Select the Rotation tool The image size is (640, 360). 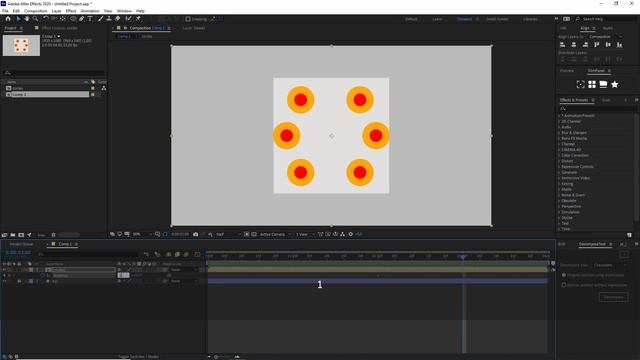(x=46, y=19)
